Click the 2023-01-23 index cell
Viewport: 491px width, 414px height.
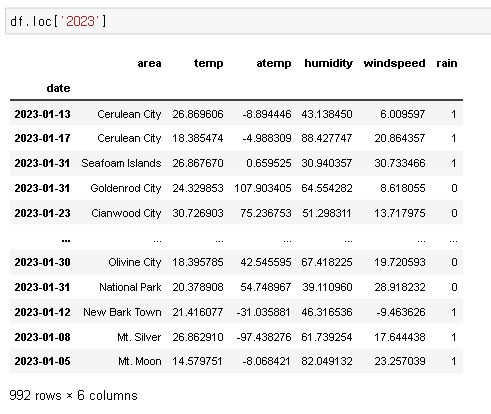click(x=42, y=213)
